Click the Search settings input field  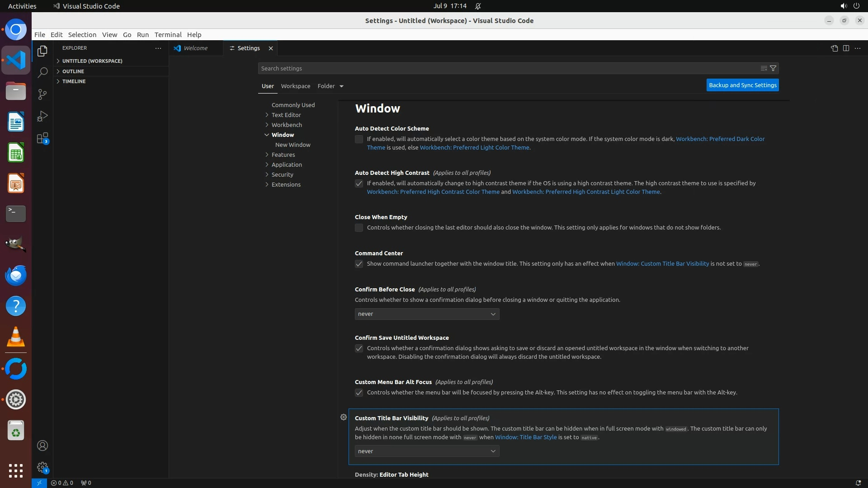coord(506,68)
